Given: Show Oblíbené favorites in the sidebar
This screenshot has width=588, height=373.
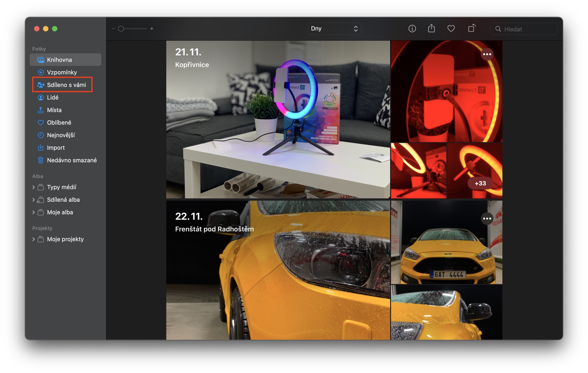Looking at the screenshot, I should [x=59, y=122].
